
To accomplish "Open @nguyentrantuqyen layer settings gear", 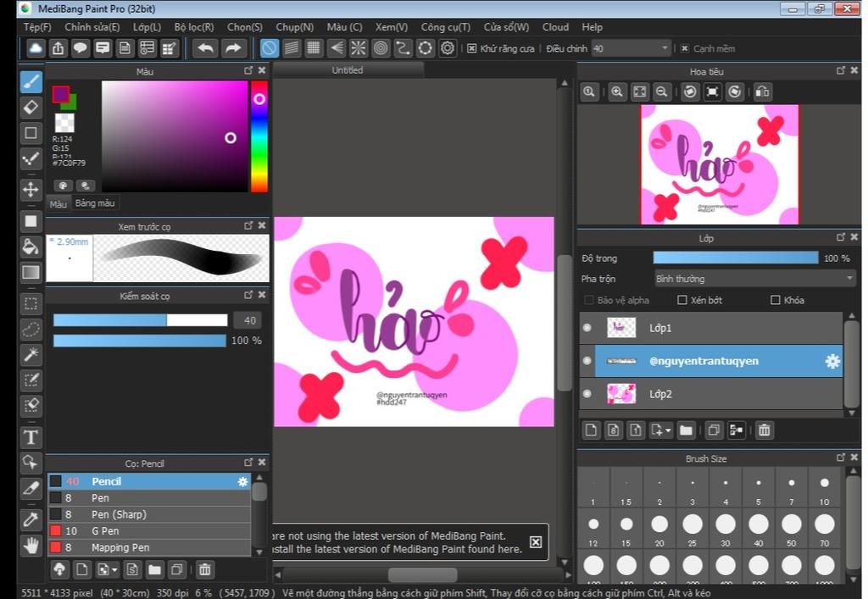I will pyautogui.click(x=832, y=361).
